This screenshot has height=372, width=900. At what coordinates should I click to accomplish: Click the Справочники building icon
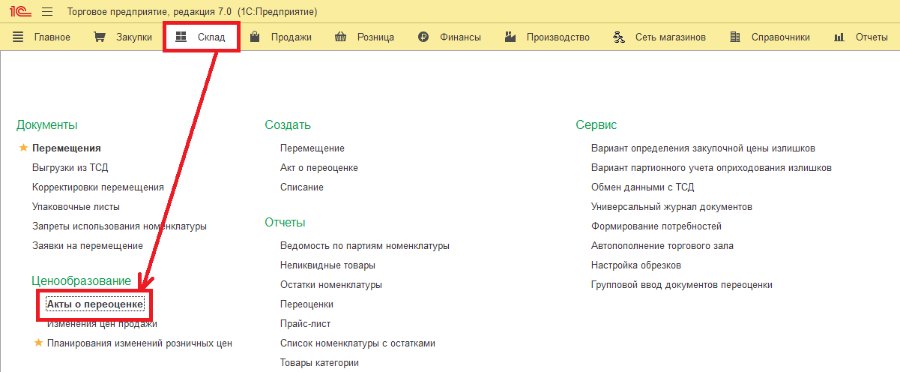point(735,37)
